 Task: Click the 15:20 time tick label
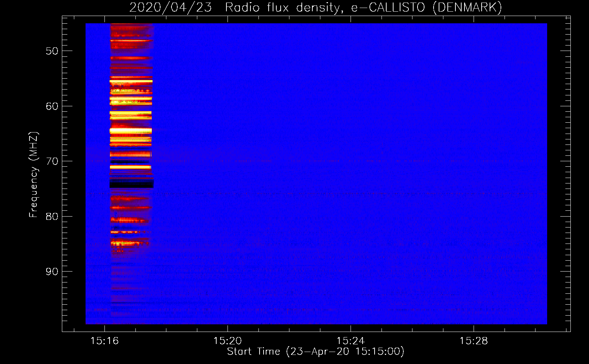pyautogui.click(x=228, y=341)
